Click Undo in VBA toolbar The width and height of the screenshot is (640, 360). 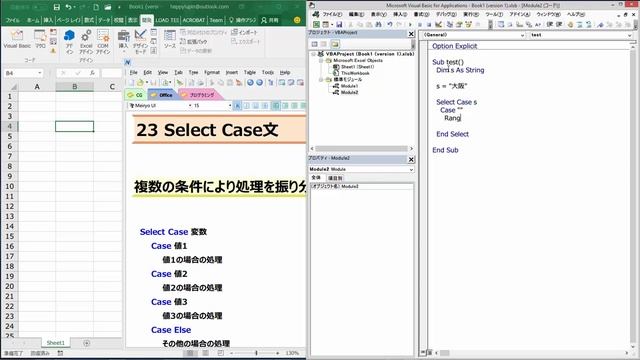390,24
